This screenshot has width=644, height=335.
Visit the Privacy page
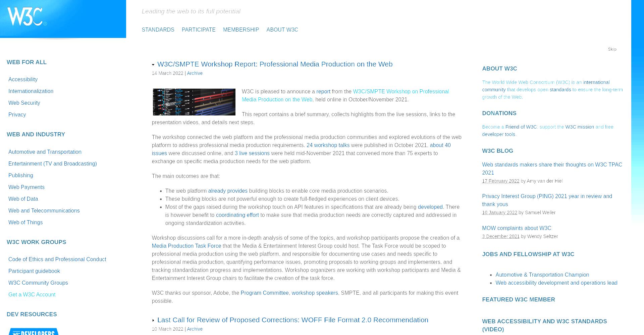17,114
